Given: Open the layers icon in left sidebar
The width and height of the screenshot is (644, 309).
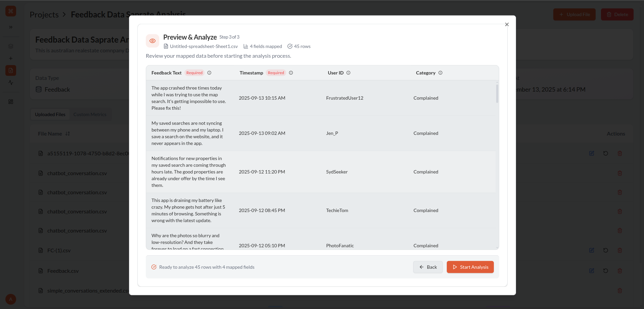Looking at the screenshot, I should point(11,46).
